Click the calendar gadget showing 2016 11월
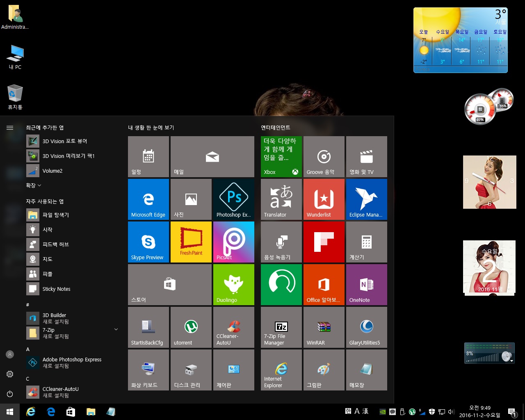 pyautogui.click(x=489, y=267)
